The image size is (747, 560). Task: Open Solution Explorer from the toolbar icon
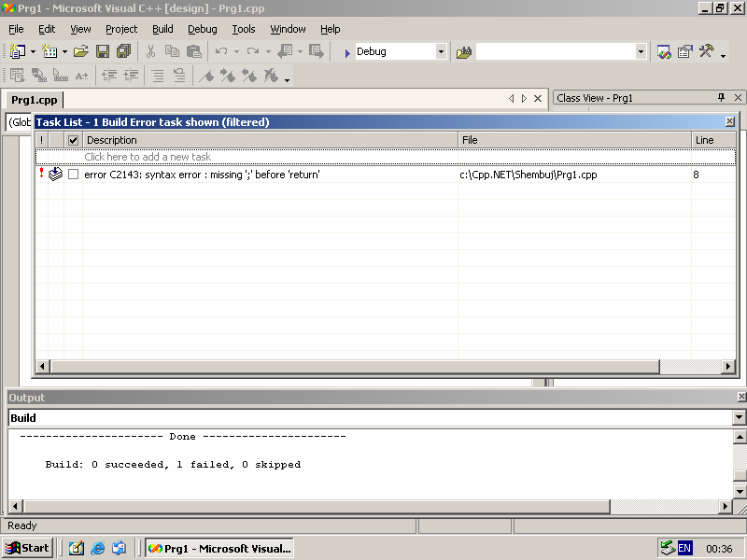click(664, 51)
